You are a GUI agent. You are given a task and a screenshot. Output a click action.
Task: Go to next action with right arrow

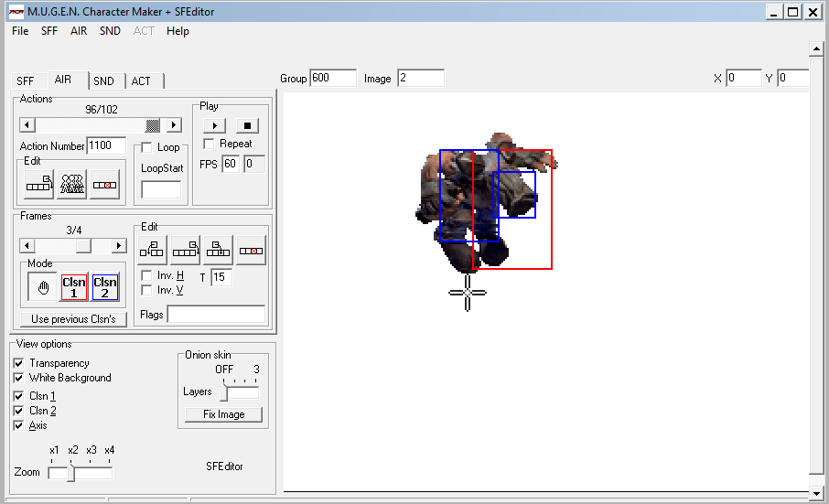(174, 125)
